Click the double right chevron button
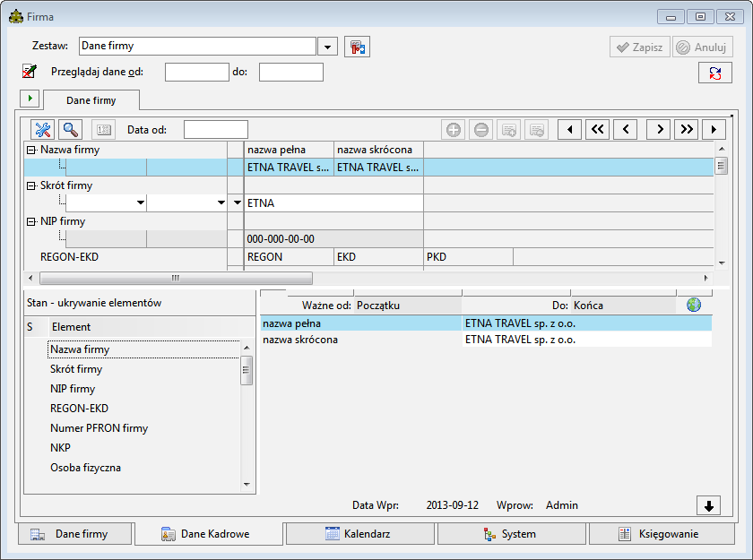Screen dimensions: 753x560 [687, 130]
